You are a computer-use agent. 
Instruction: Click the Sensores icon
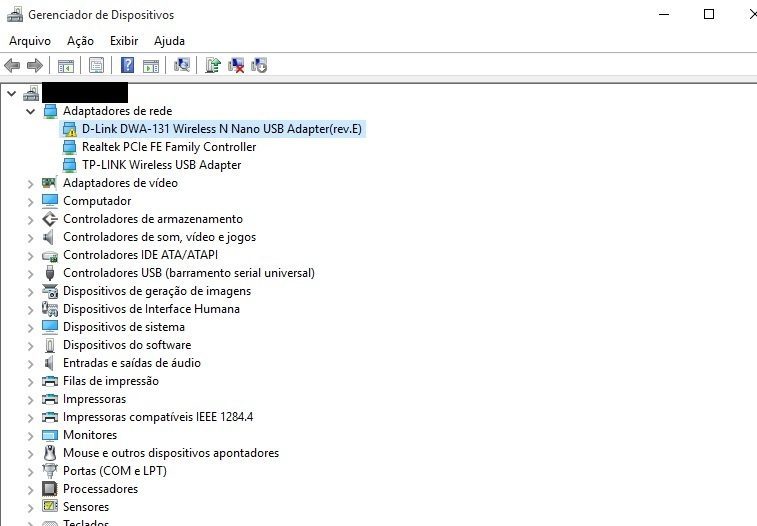[50, 507]
